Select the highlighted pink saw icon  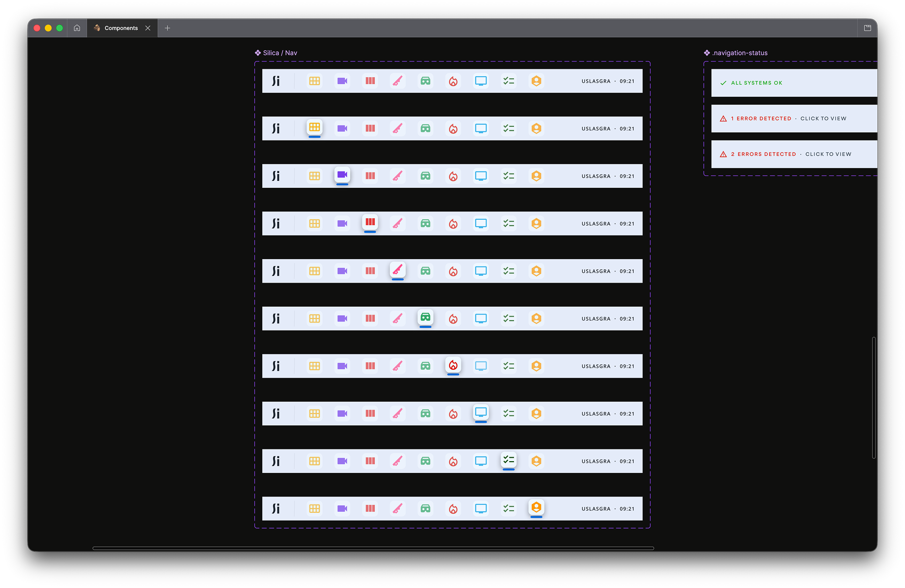coord(398,270)
